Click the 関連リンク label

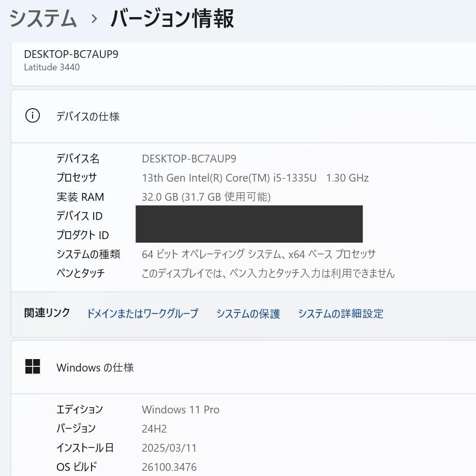coord(47,313)
